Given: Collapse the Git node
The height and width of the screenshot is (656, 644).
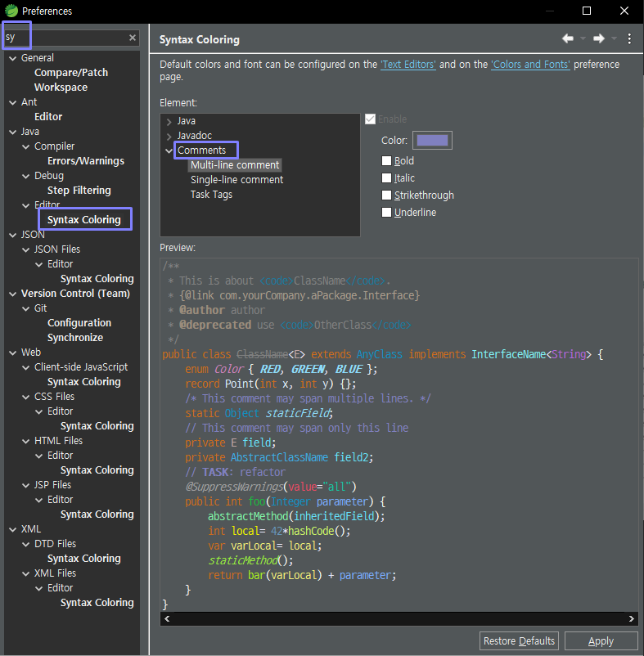Looking at the screenshot, I should point(26,308).
